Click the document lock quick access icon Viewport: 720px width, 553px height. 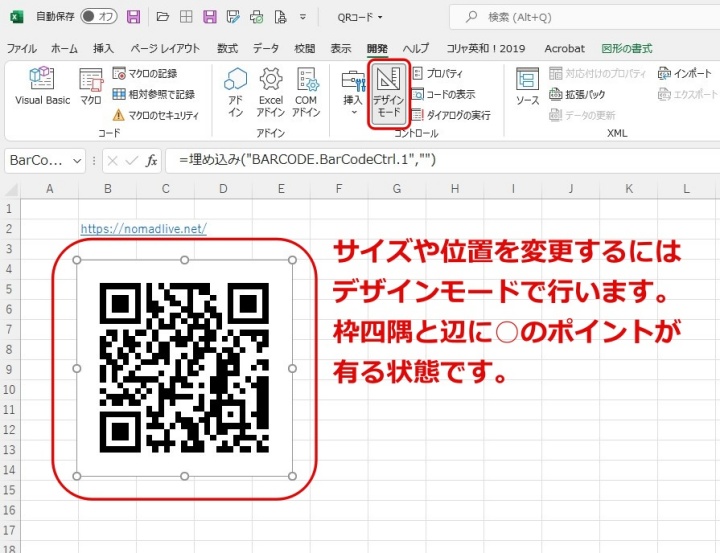click(280, 17)
